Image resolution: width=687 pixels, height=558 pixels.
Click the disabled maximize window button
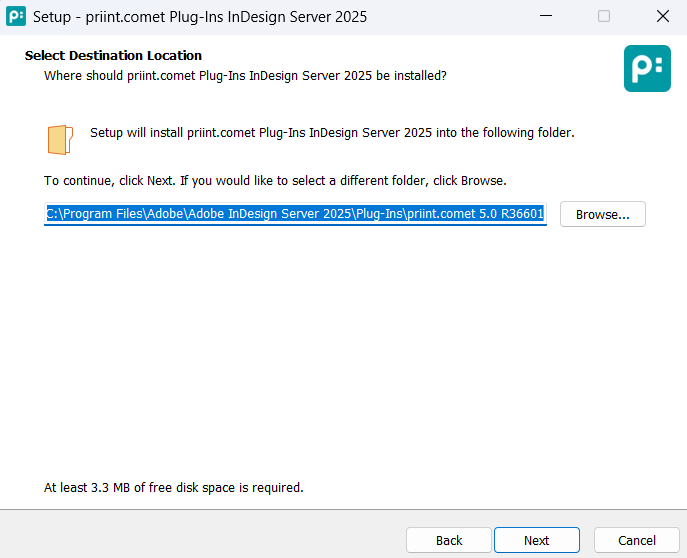point(604,16)
